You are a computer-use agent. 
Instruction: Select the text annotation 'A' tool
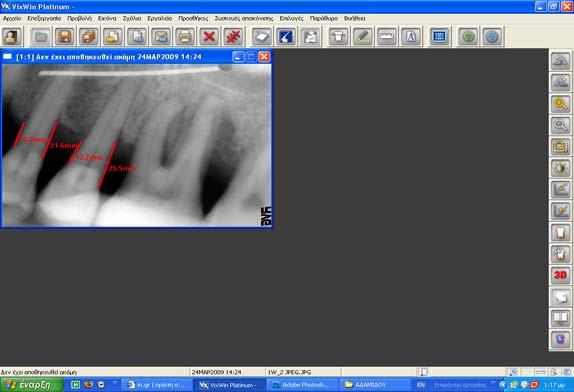click(411, 37)
